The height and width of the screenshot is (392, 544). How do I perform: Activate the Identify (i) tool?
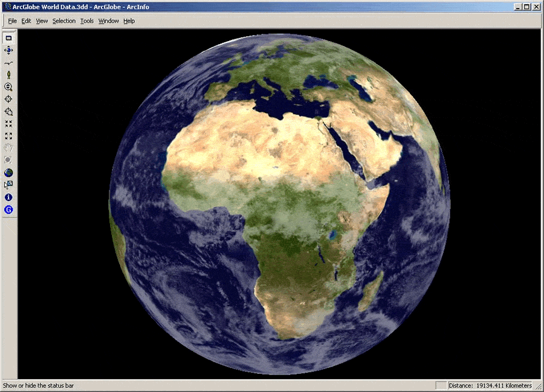click(x=8, y=198)
